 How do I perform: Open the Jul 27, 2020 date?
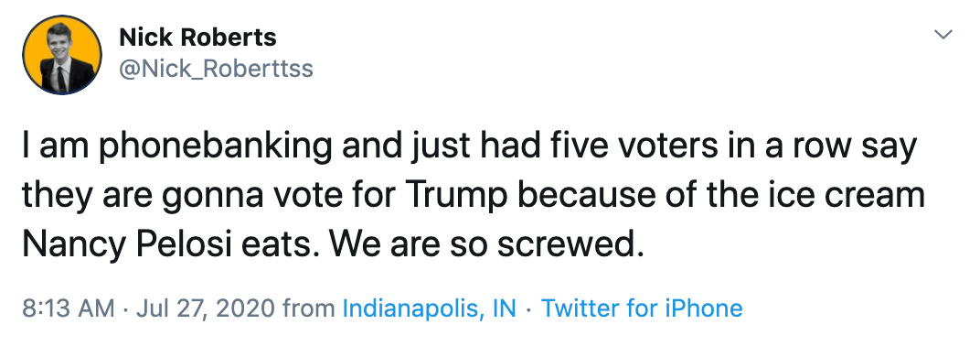coord(205,308)
